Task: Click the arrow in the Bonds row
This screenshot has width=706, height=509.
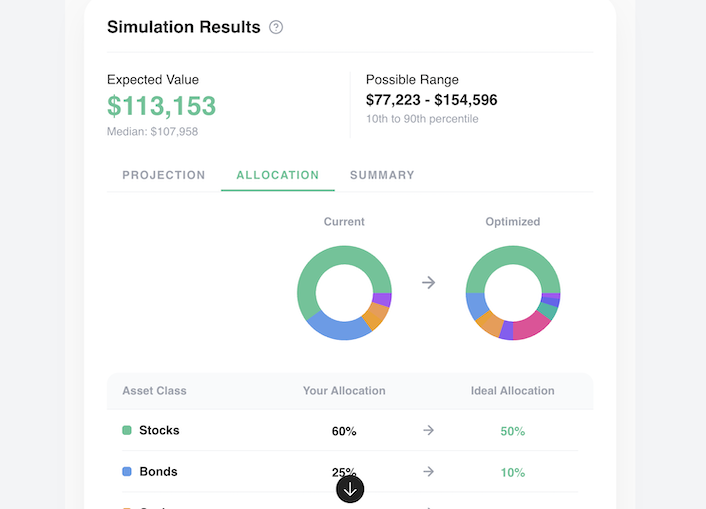Action: click(x=428, y=472)
